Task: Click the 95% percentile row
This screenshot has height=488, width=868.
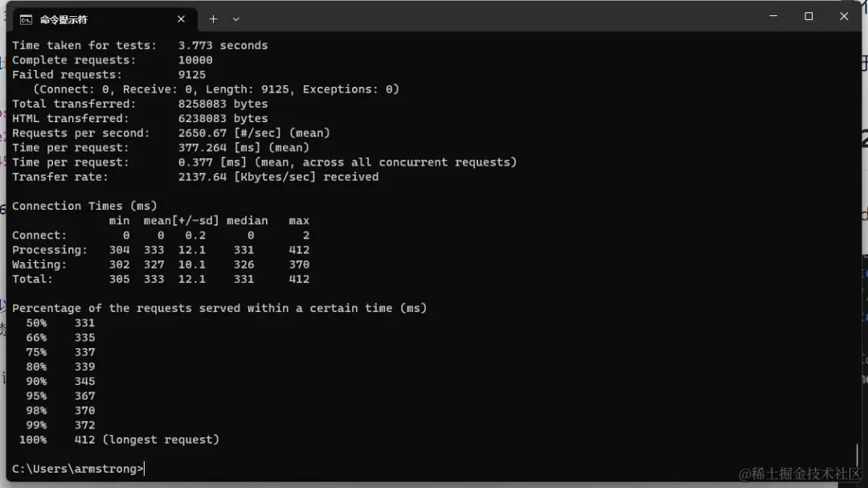Action: click(x=60, y=396)
